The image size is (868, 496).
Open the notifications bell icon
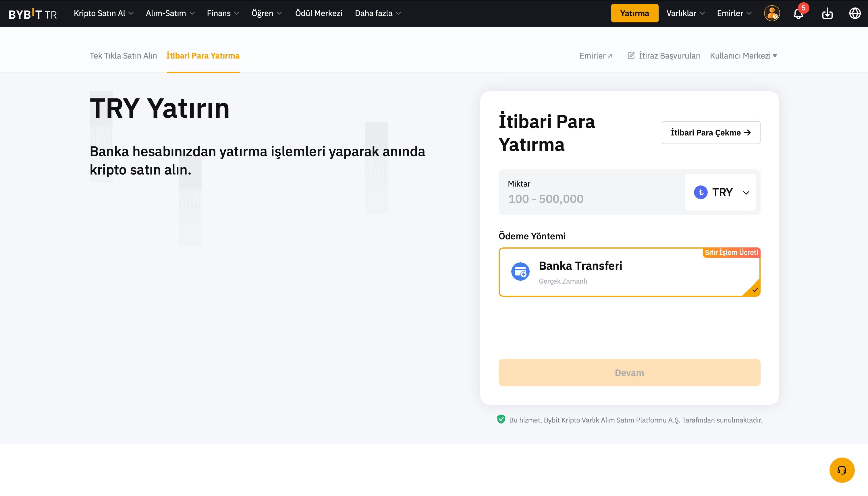pyautogui.click(x=798, y=13)
